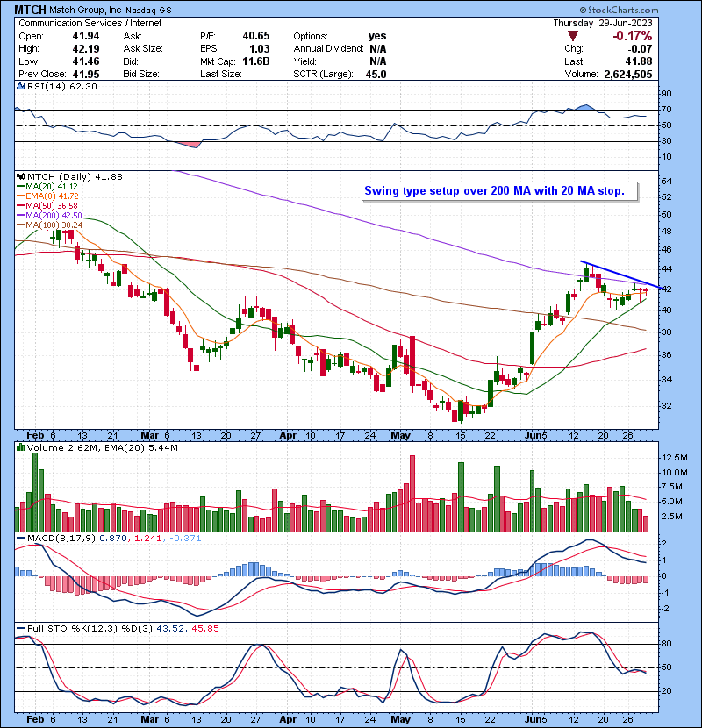702x728 pixels.
Task: Click the May label on price chart axis
Action: [x=400, y=436]
